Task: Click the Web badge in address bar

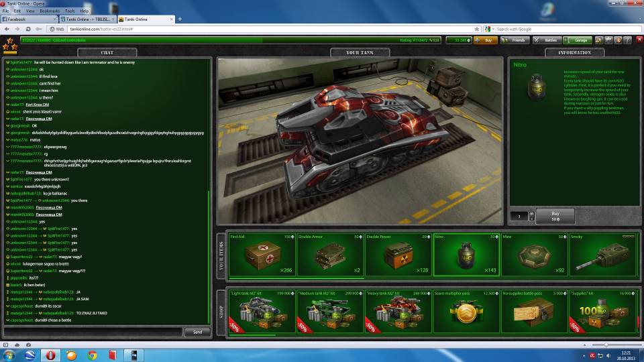Action: point(57,29)
